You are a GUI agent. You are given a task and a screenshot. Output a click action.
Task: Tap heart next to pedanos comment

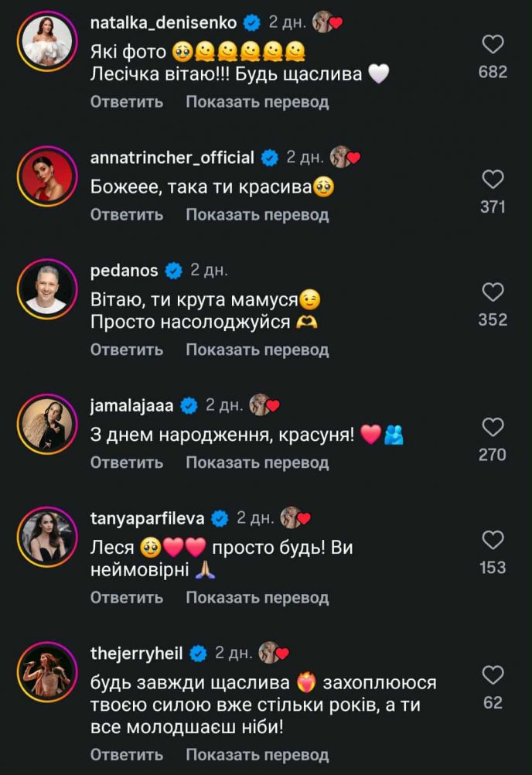(493, 292)
